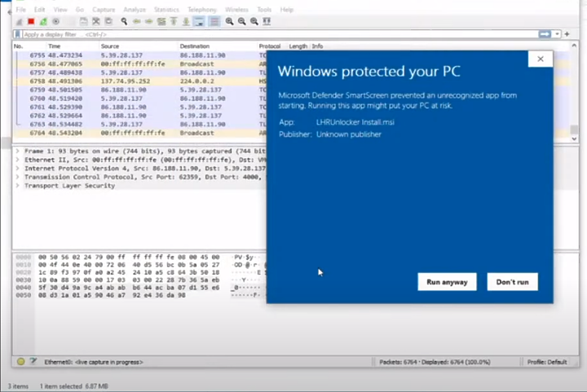This screenshot has height=392, width=587.
Task: Open the Edit menu
Action: pyautogui.click(x=39, y=9)
